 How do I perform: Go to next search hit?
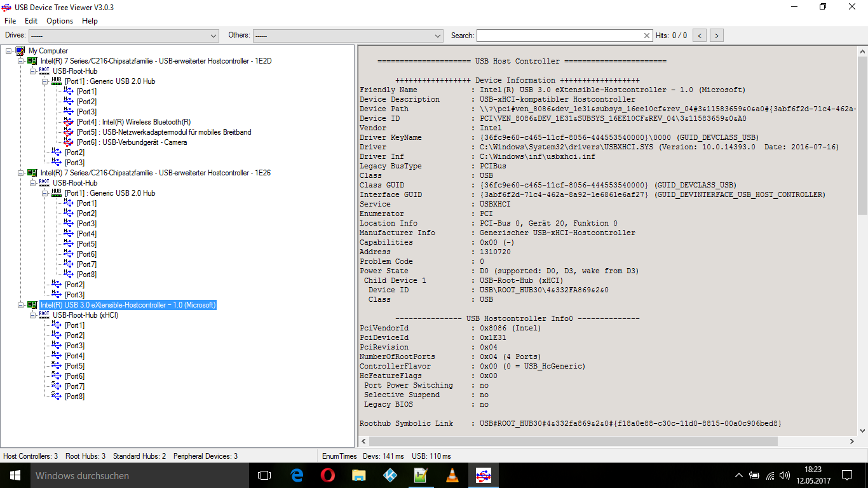717,36
